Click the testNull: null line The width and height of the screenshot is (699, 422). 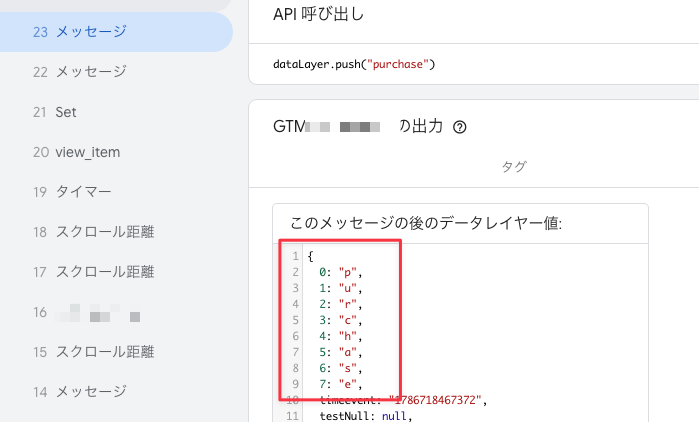[366, 416]
